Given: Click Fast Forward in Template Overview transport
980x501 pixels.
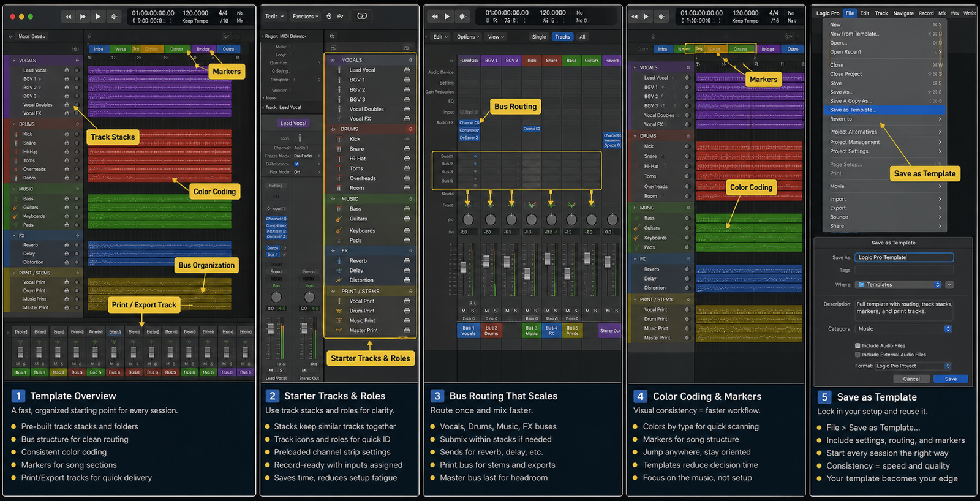Looking at the screenshot, I should click(x=83, y=17).
